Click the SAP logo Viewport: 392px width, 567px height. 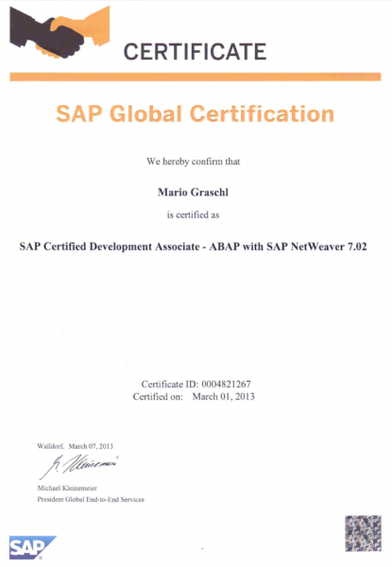(32, 547)
